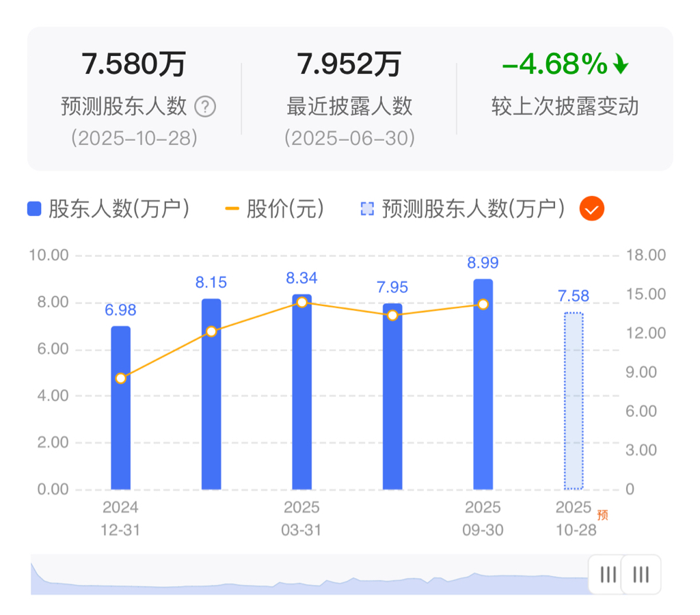Click the stock price point on 2024-12-31 bar
700x615 pixels.
[x=120, y=379]
